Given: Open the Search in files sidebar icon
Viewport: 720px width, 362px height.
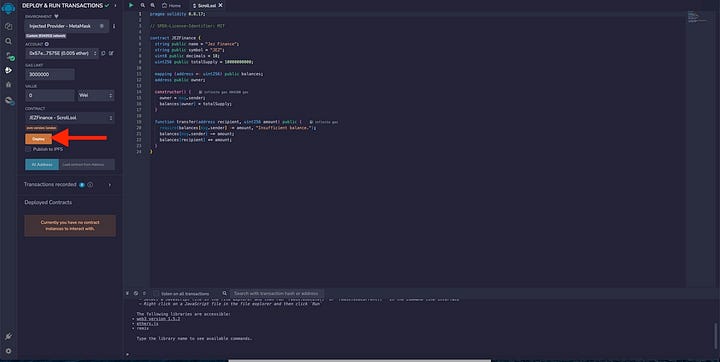Looking at the screenshot, I should click(8, 41).
